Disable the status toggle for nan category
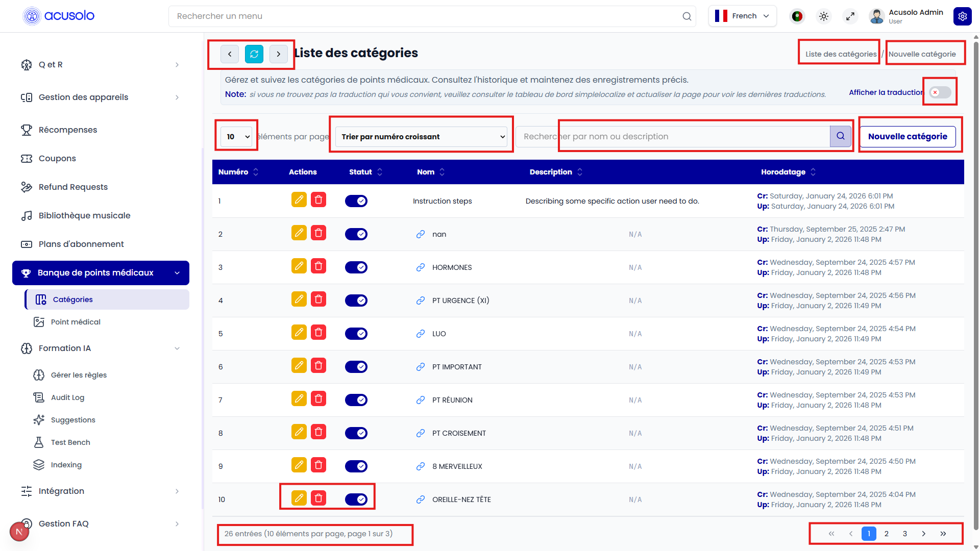Image resolution: width=980 pixels, height=551 pixels. coord(356,234)
